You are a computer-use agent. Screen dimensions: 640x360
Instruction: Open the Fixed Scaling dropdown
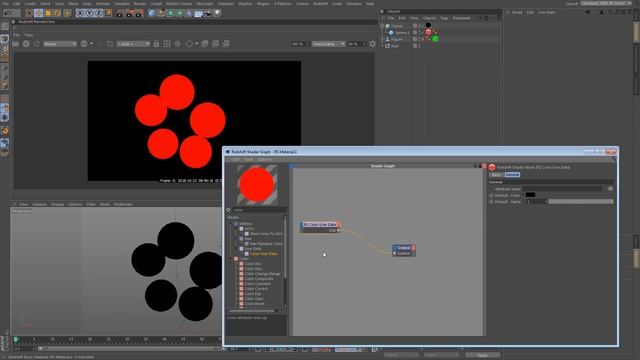329,44
